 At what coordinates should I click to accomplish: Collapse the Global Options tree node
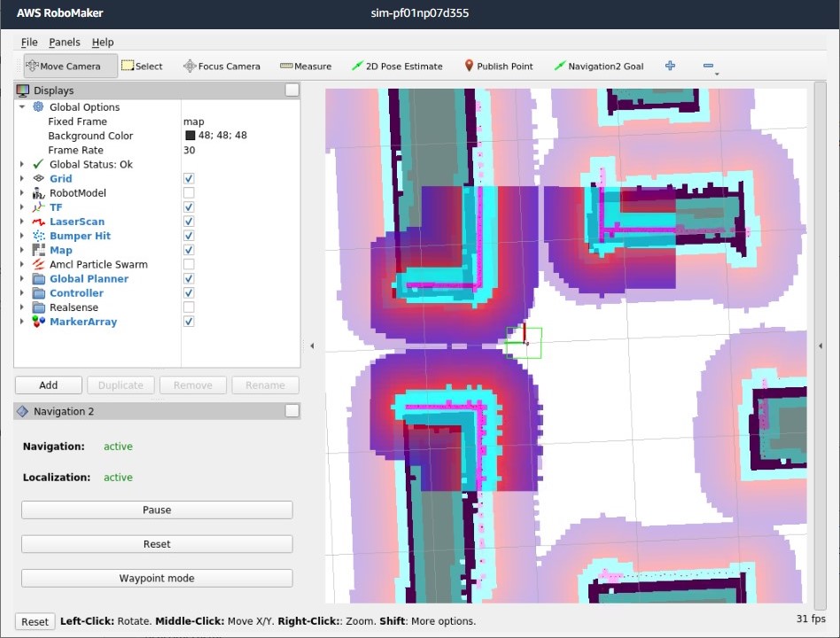pyautogui.click(x=22, y=106)
